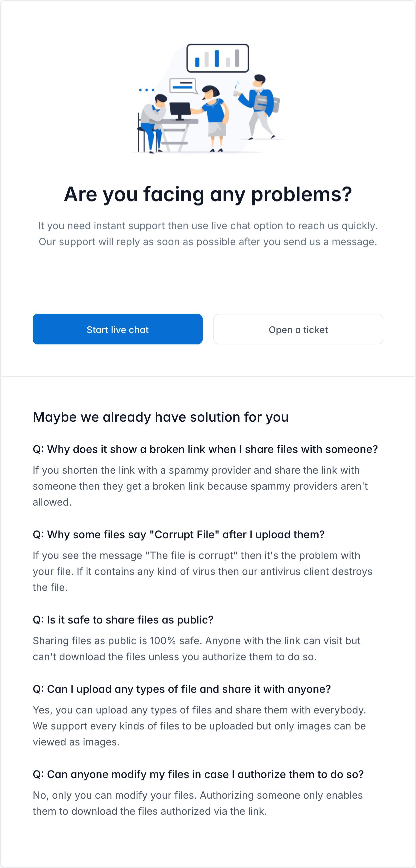Screen dimensions: 416x868
Task: Click the three blue dots in illustration
Action: tap(147, 90)
